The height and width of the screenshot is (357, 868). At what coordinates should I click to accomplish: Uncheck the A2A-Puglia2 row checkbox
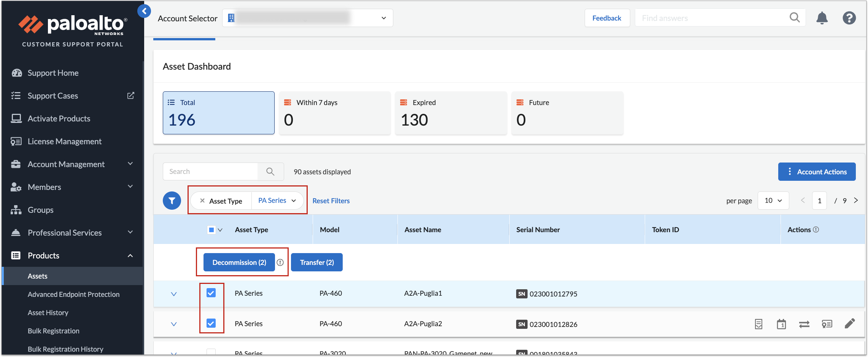tap(211, 324)
